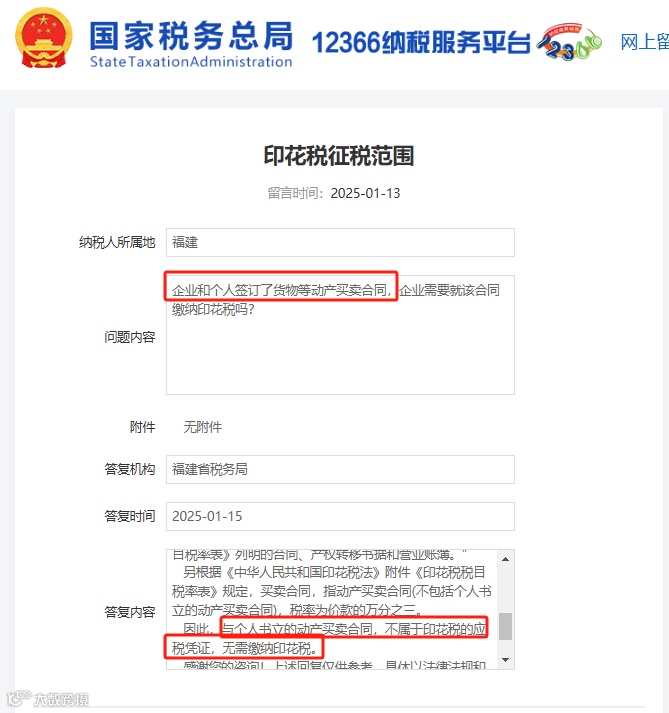
Task: Click the 答复时间 field showing 2025-01-15
Action: [x=340, y=516]
